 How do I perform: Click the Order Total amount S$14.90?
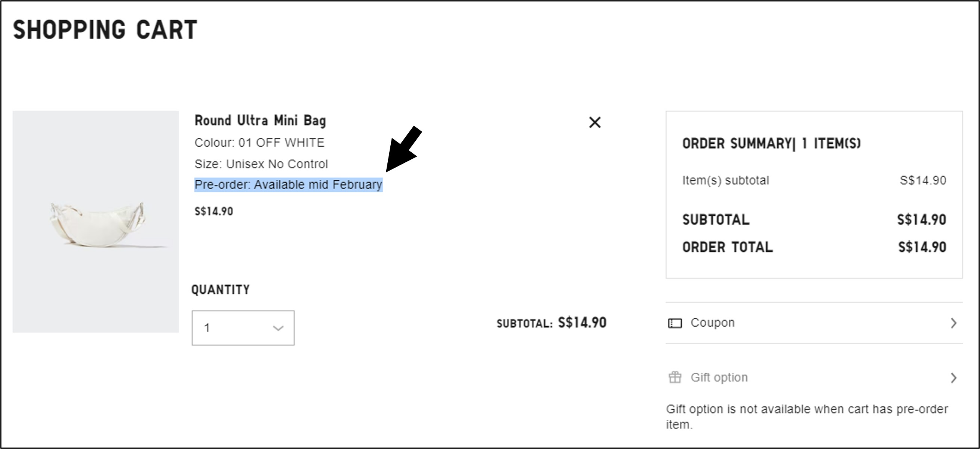point(922,247)
